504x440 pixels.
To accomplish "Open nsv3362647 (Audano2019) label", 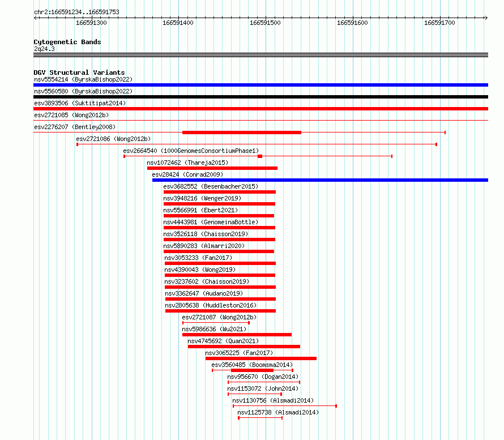I will click(204, 293).
